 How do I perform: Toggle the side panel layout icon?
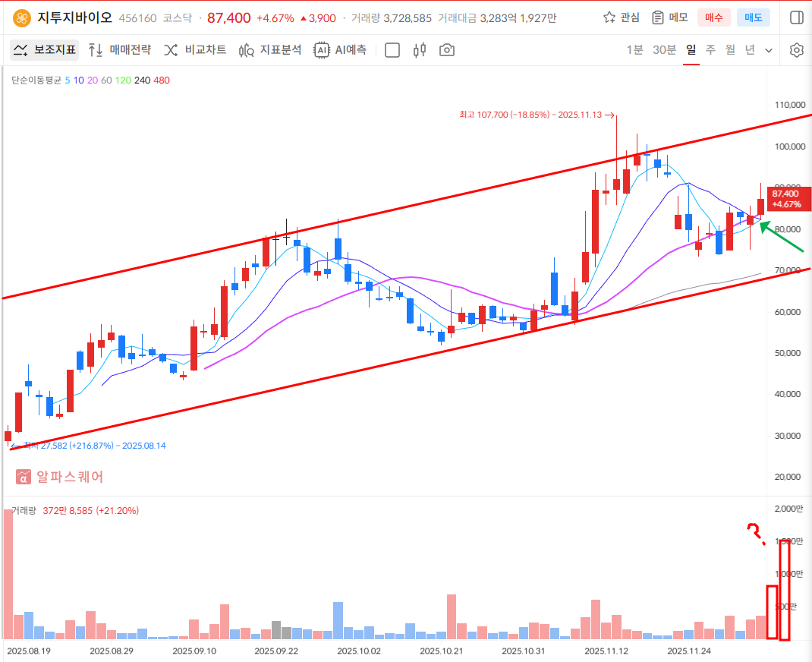pyautogui.click(x=796, y=17)
